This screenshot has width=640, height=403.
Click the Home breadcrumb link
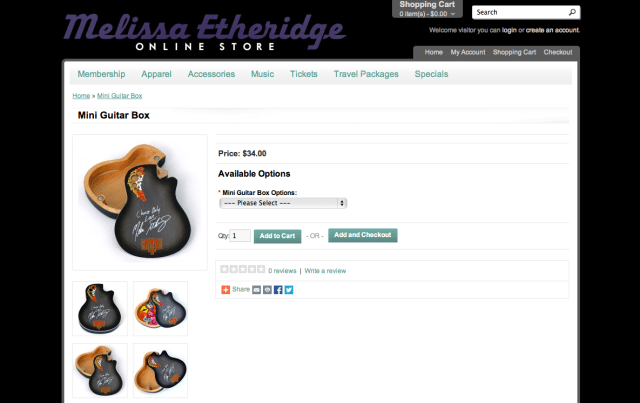click(81, 96)
